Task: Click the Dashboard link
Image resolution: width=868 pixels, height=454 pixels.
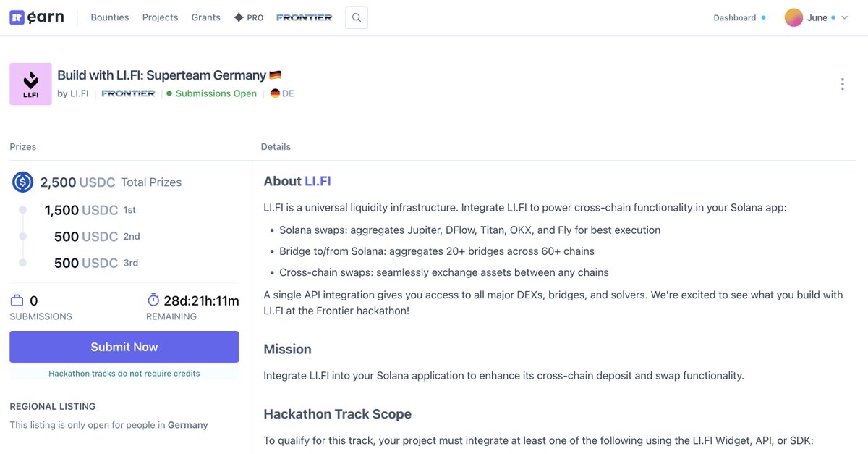Action: 734,17
